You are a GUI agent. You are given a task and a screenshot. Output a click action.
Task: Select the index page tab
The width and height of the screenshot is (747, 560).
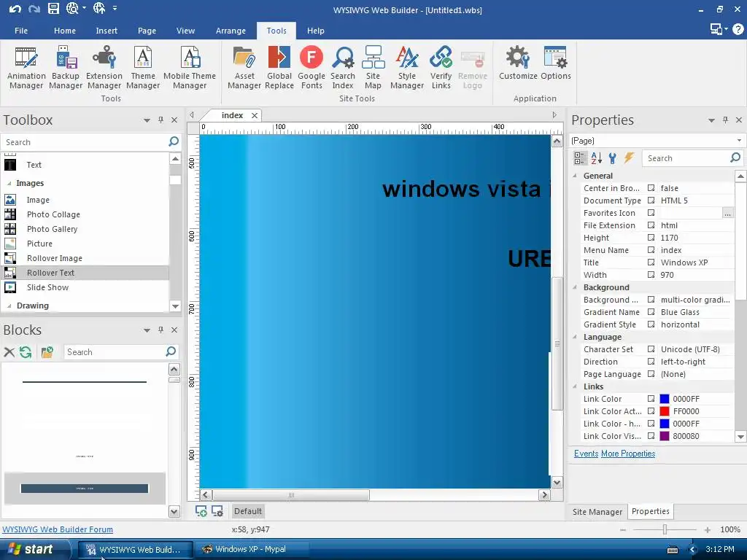click(232, 115)
